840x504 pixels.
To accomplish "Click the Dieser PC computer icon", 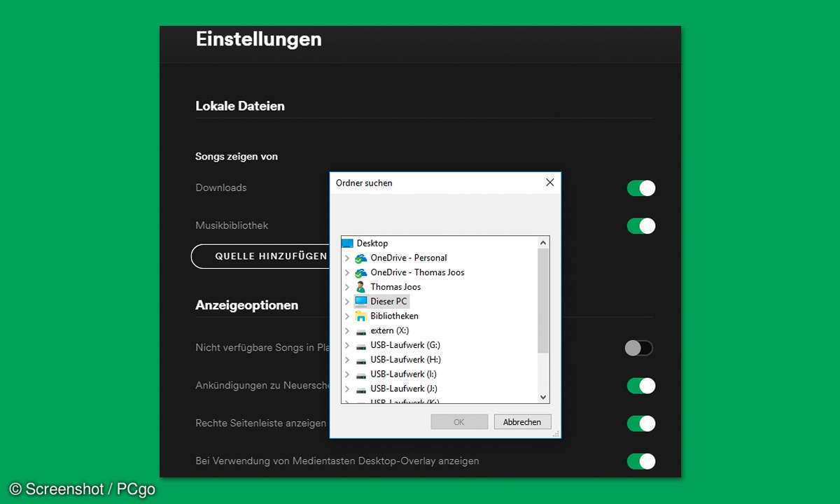I will click(x=361, y=302).
